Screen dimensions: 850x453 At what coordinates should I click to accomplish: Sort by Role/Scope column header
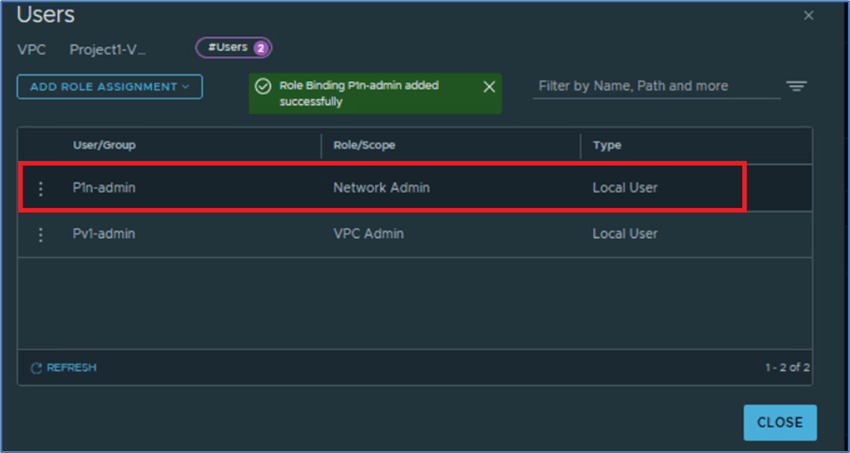tap(364, 145)
